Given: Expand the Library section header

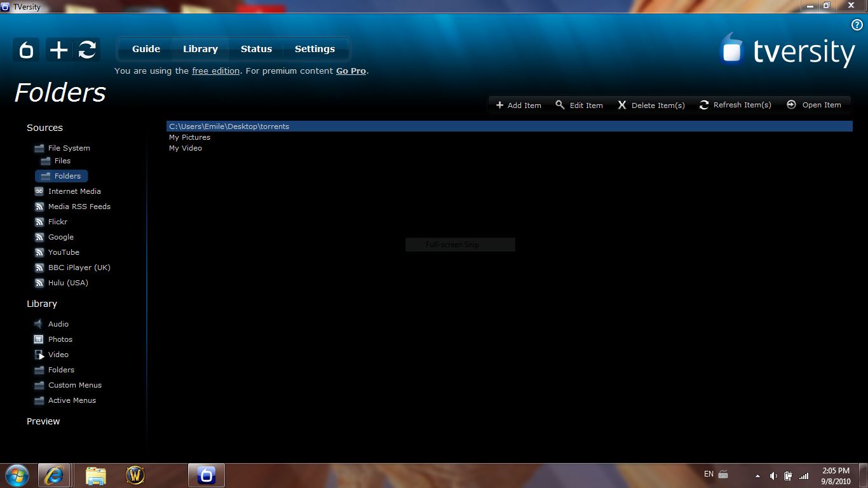Looking at the screenshot, I should pos(41,304).
